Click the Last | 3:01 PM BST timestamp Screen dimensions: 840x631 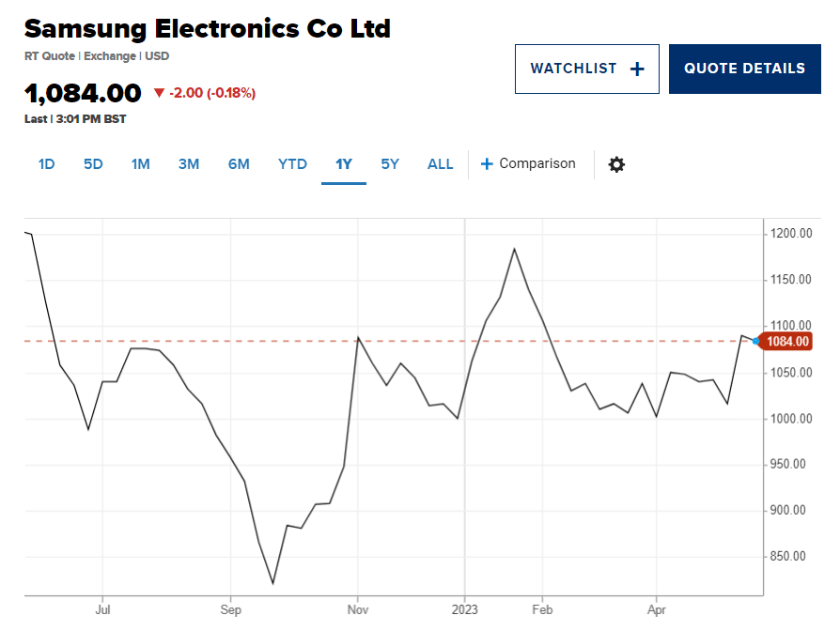(75, 119)
